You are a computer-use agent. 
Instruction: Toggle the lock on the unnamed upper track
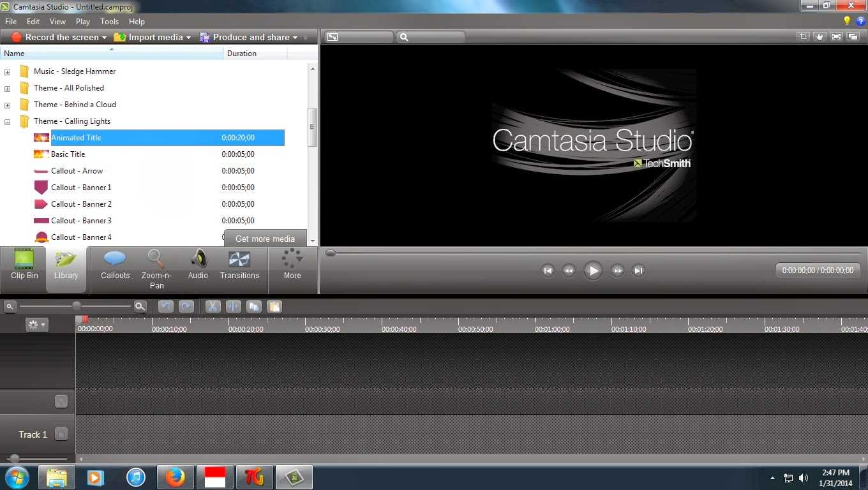click(61, 401)
